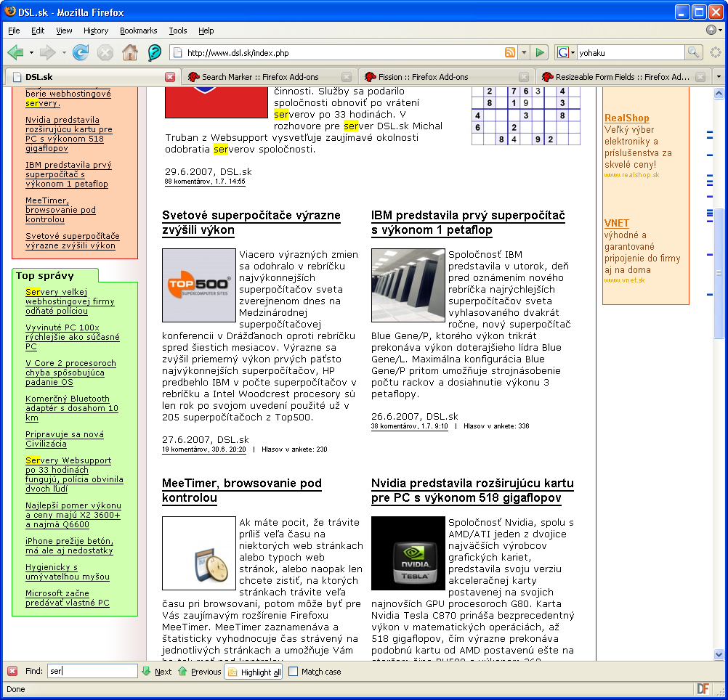Viewport: 728px width, 700px height.
Task: Click the vertical scrollbar thumb
Action: (719, 273)
